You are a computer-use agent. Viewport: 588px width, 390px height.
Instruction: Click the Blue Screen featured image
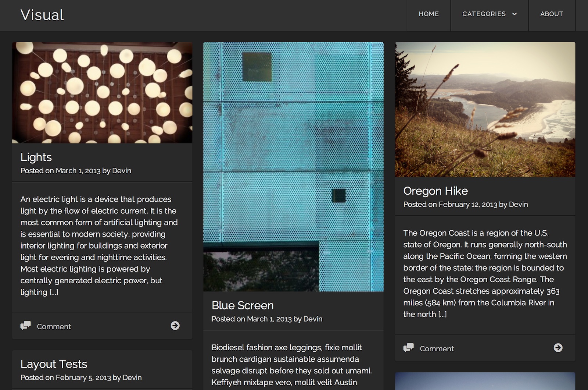click(x=293, y=167)
